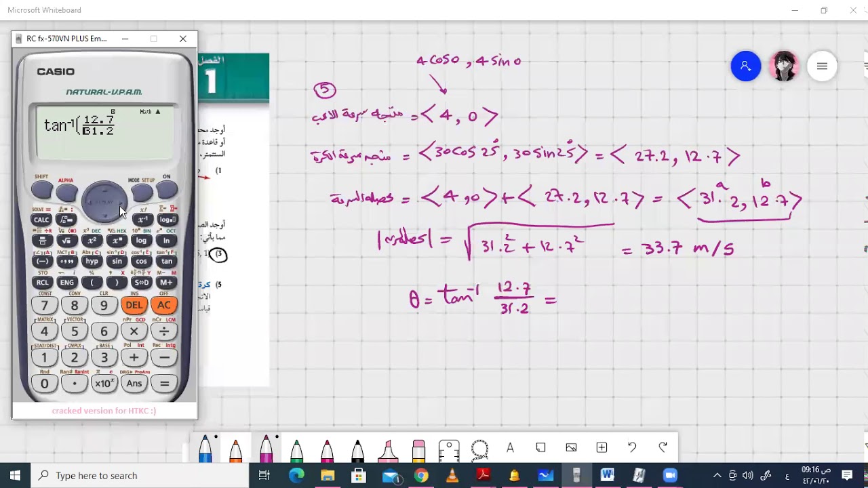868x488 pixels.
Task: Open Google Chrome from taskbar
Action: click(421, 476)
